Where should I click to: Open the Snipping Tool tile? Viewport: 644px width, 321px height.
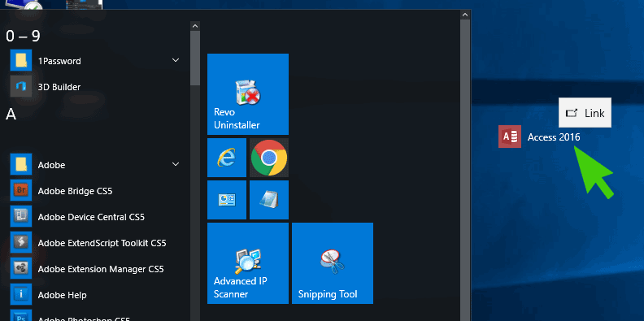tap(333, 263)
